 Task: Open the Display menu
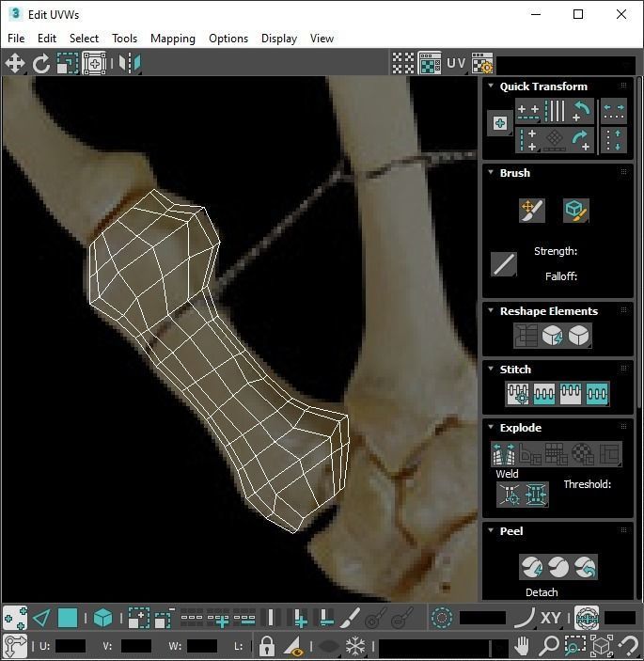coord(279,39)
